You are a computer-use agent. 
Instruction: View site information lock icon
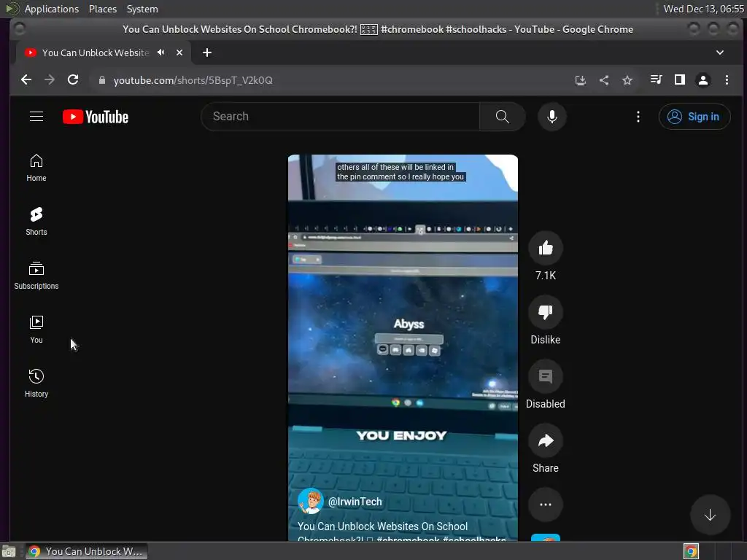point(101,80)
